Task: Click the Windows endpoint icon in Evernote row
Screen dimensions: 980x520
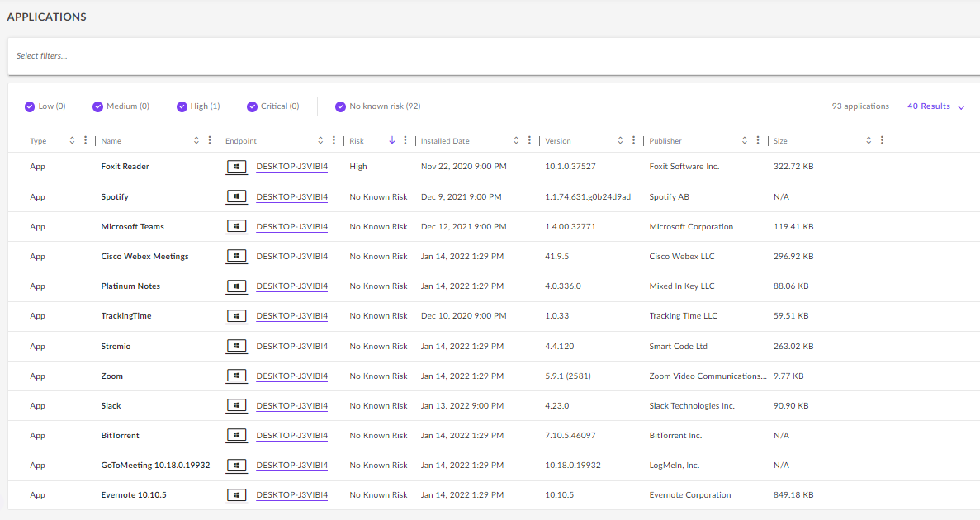Action: [x=236, y=495]
